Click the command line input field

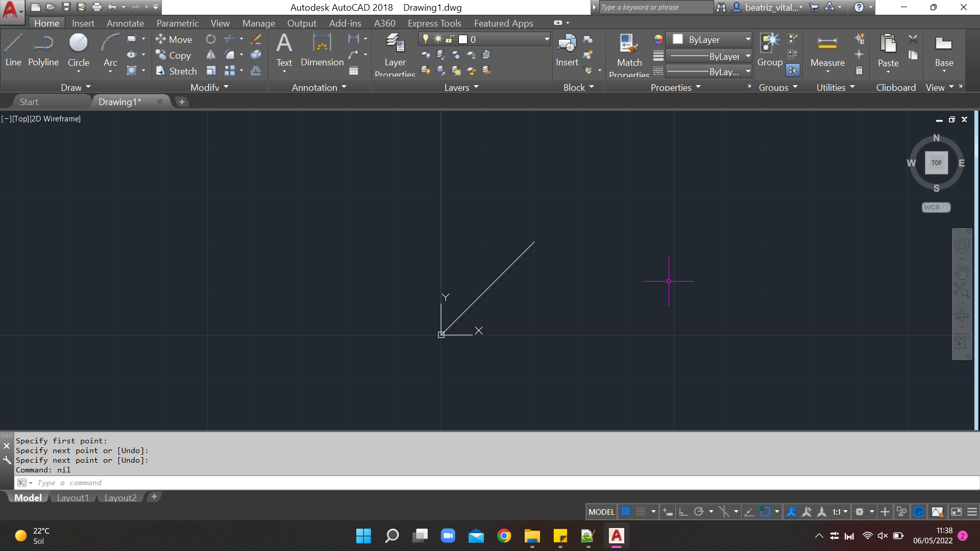(505, 483)
